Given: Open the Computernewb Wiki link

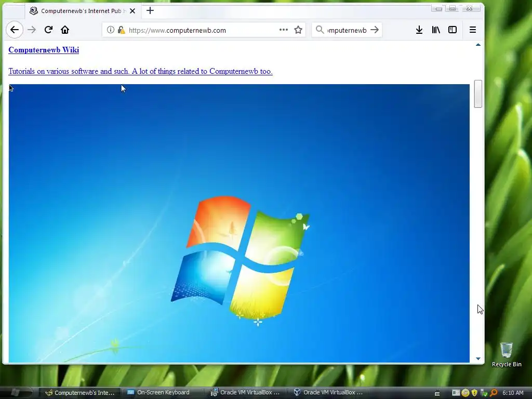Looking at the screenshot, I should click(x=44, y=50).
